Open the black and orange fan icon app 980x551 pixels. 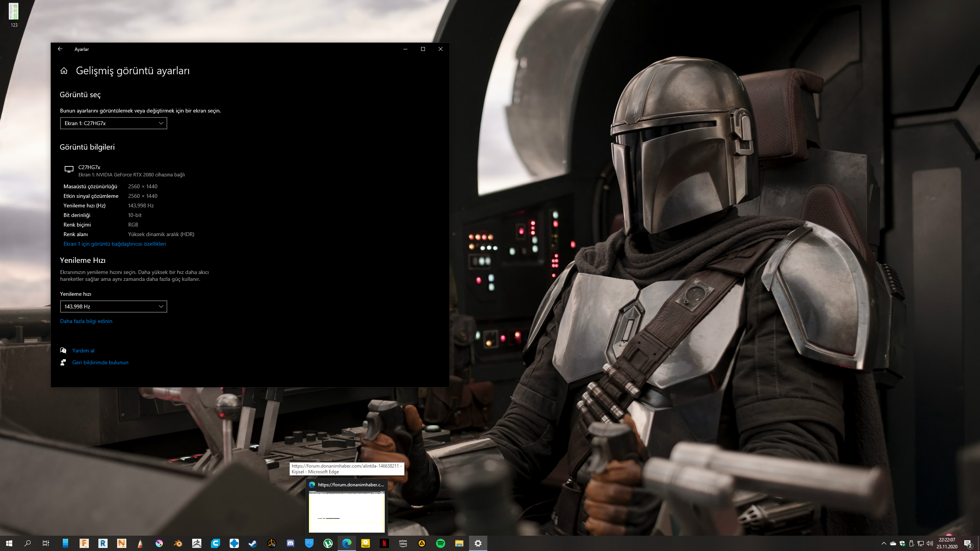coord(272,543)
